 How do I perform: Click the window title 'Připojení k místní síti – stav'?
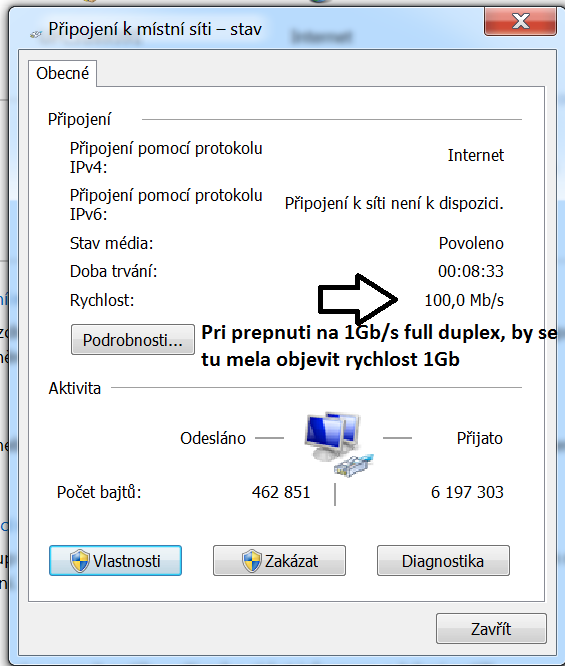click(x=155, y=29)
